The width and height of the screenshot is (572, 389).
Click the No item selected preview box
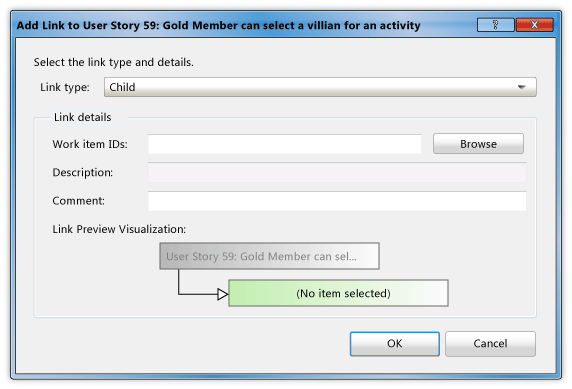[x=338, y=293]
